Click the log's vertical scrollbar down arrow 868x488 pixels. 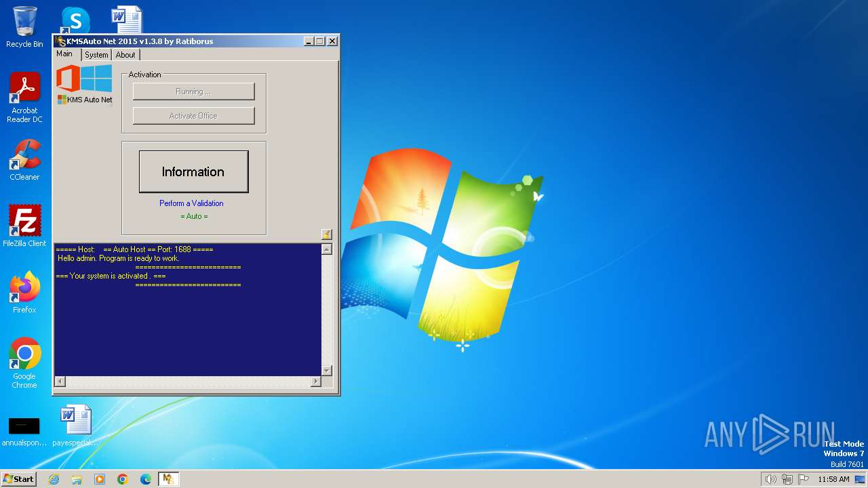327,370
